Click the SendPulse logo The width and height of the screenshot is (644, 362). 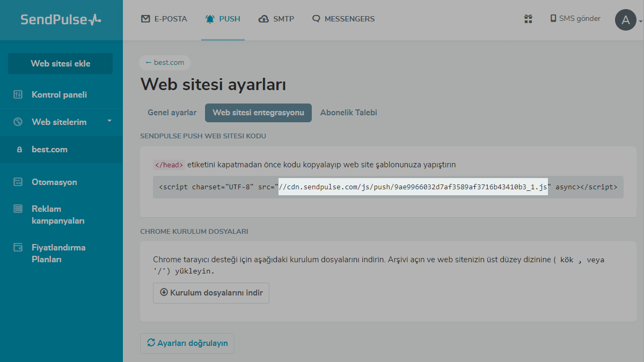tap(61, 20)
